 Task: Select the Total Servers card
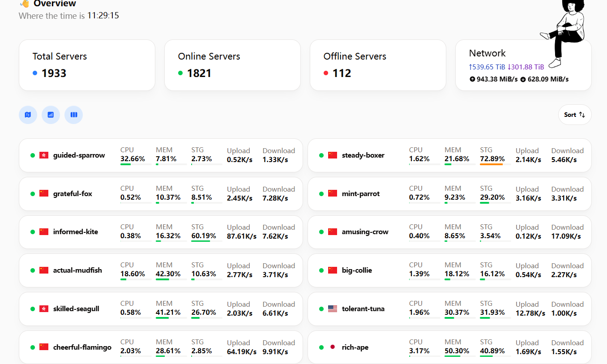(x=87, y=65)
